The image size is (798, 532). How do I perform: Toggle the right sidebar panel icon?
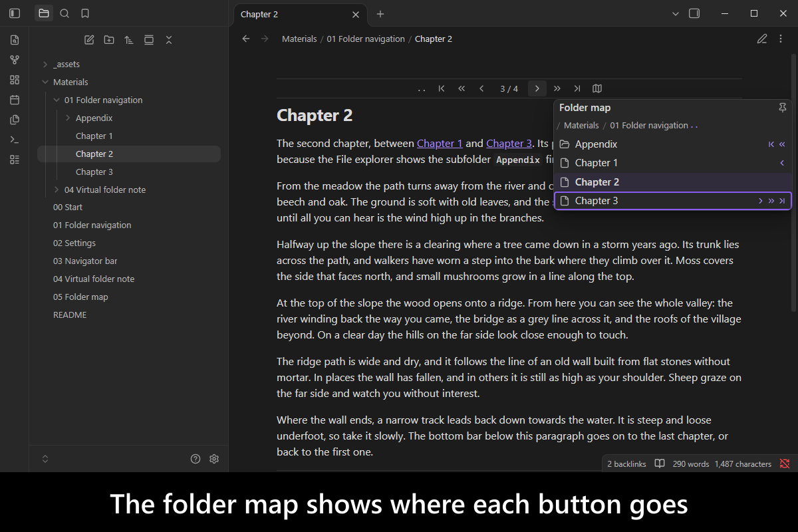tap(694, 13)
